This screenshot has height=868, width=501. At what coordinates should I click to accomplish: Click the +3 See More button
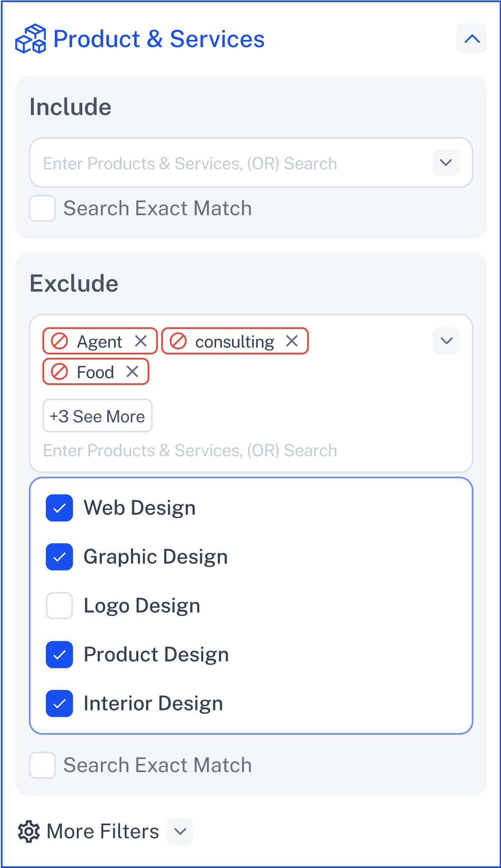[98, 416]
